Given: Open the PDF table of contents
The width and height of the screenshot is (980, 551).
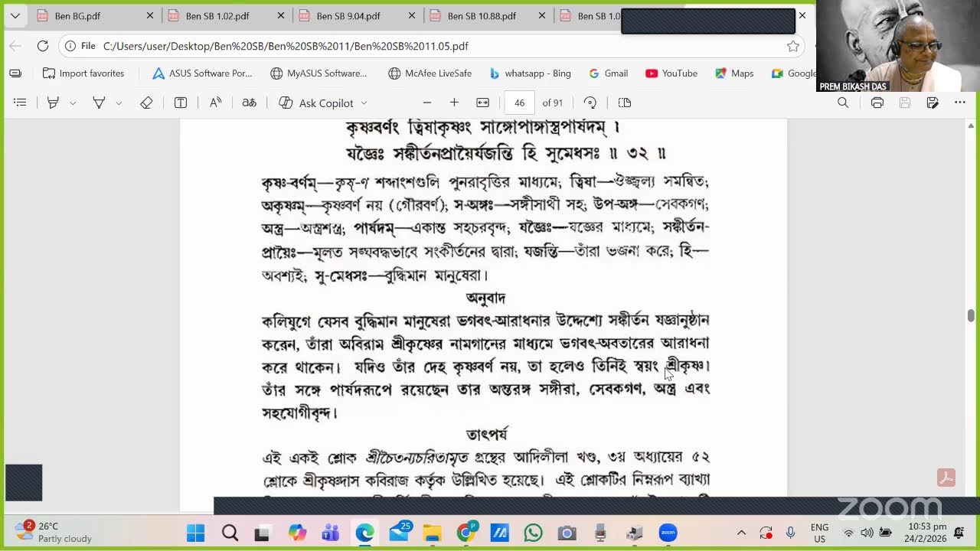Looking at the screenshot, I should [x=21, y=103].
